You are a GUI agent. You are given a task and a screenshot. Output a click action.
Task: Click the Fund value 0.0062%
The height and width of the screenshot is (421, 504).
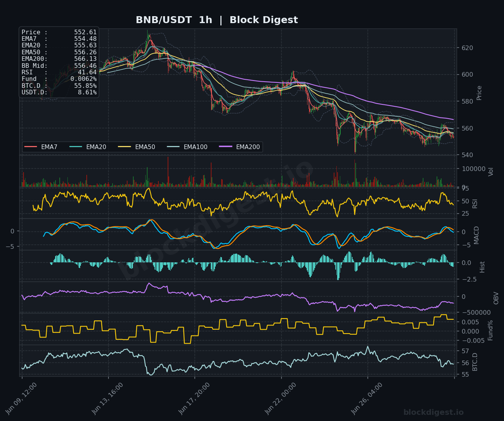coord(84,79)
